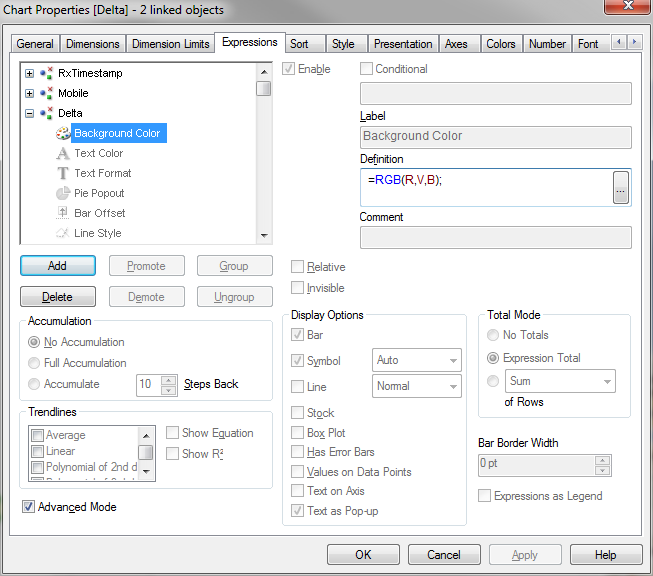Open Help for chart properties
Screen dimensions: 653x576
tap(606, 554)
